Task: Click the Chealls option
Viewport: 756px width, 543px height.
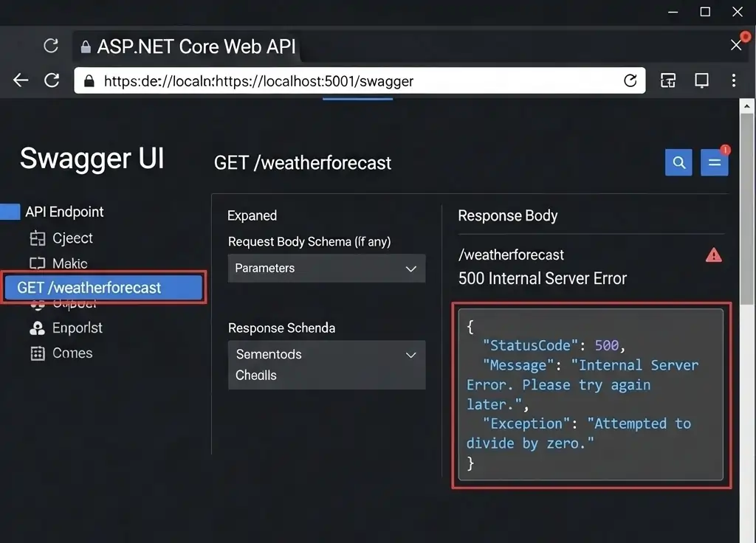Action: pos(256,376)
